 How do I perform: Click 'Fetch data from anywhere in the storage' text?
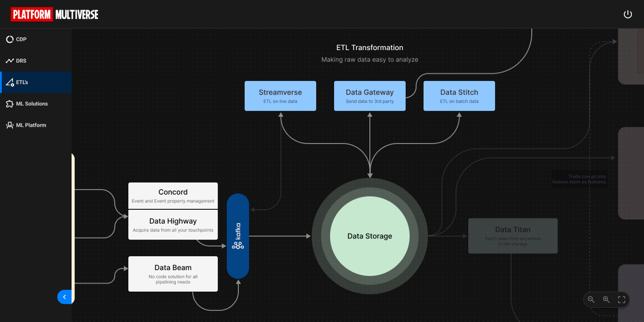513,241
